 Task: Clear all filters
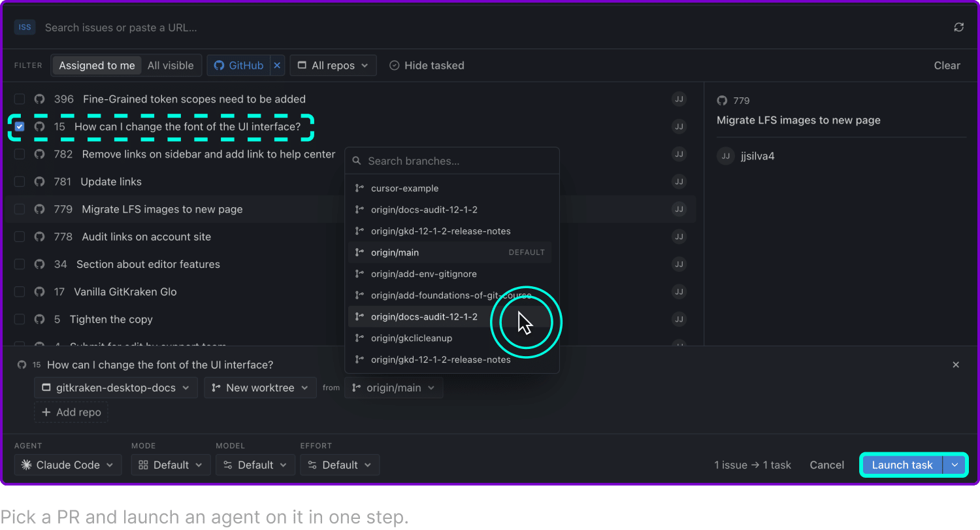tap(947, 65)
